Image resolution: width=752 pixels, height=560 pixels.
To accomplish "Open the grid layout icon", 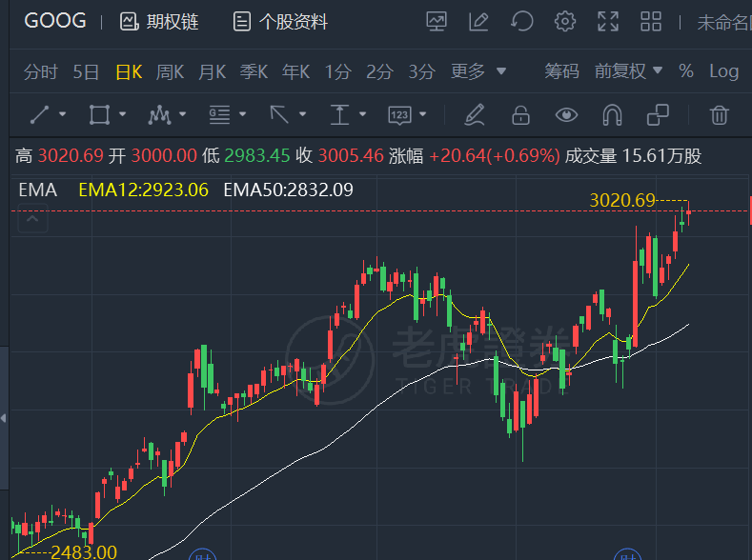I will point(651,22).
